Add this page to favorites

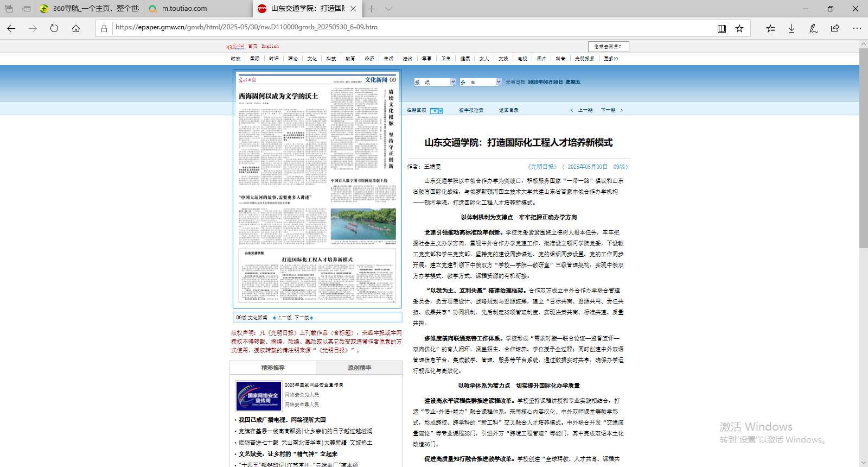[739, 28]
